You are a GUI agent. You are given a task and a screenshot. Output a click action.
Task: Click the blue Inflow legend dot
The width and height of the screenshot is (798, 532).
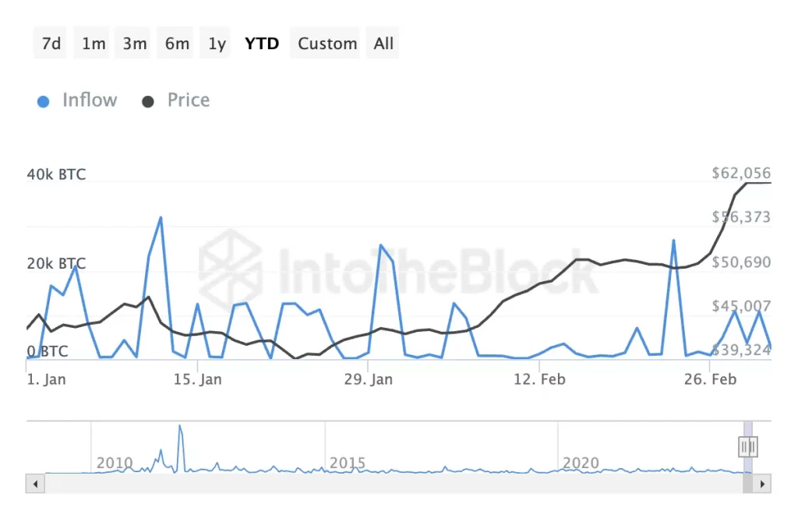point(44,101)
